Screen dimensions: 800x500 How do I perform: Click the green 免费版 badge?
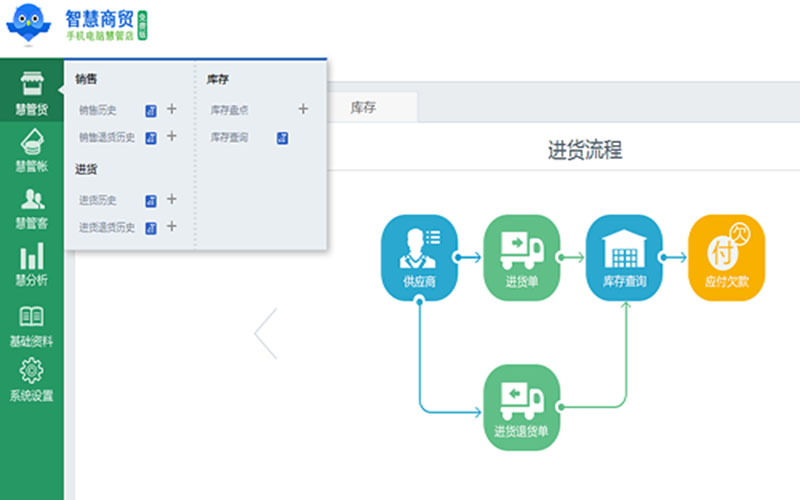click(x=142, y=26)
